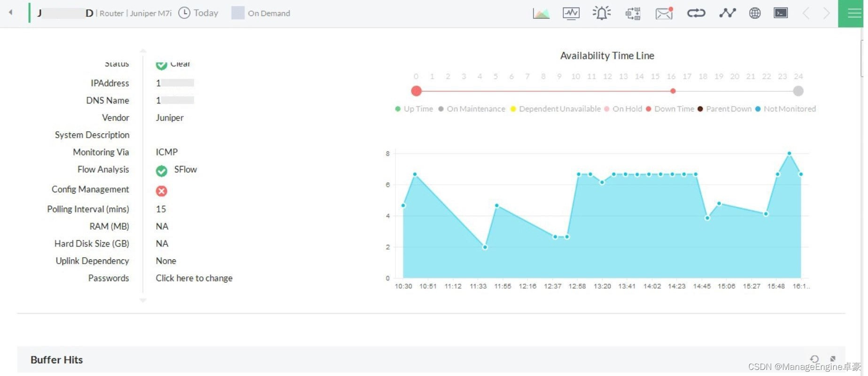Click the SFlow flow analysis text
The height and width of the screenshot is (376, 868).
coord(186,170)
